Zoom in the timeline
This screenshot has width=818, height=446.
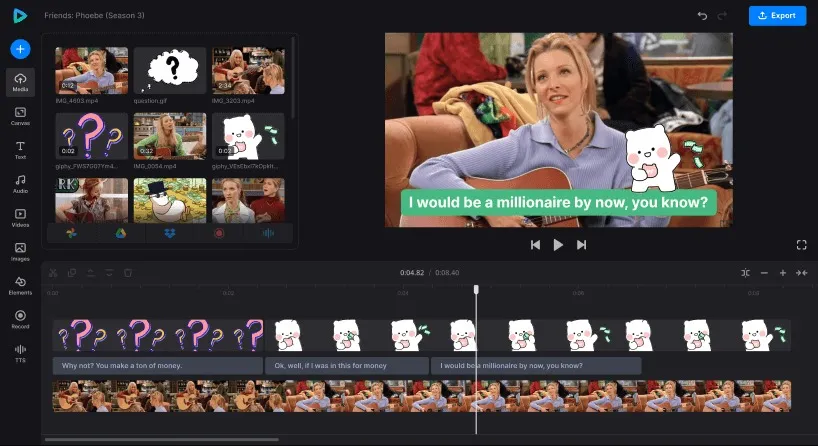pyautogui.click(x=783, y=273)
